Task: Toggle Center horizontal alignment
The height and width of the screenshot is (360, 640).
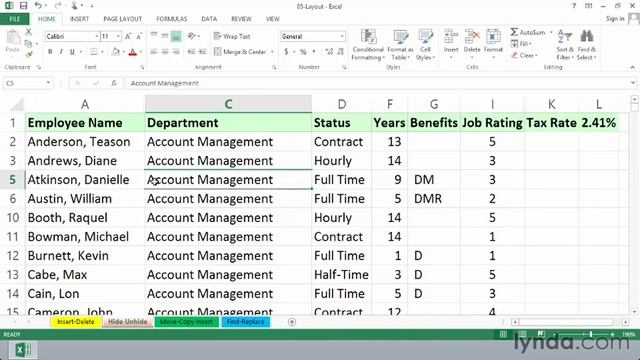Action: click(x=165, y=52)
